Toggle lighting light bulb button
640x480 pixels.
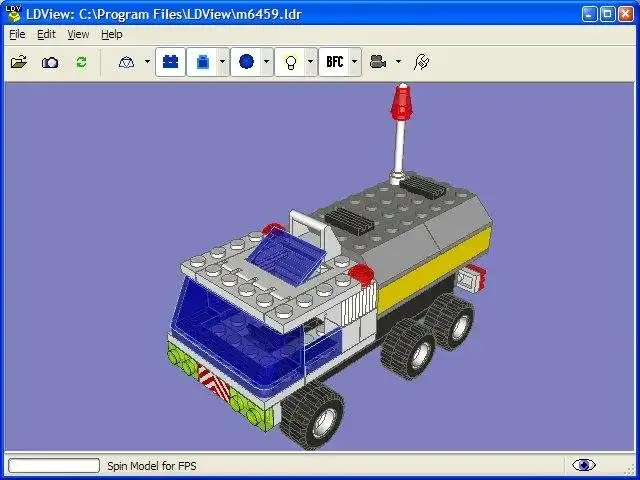[x=291, y=62]
